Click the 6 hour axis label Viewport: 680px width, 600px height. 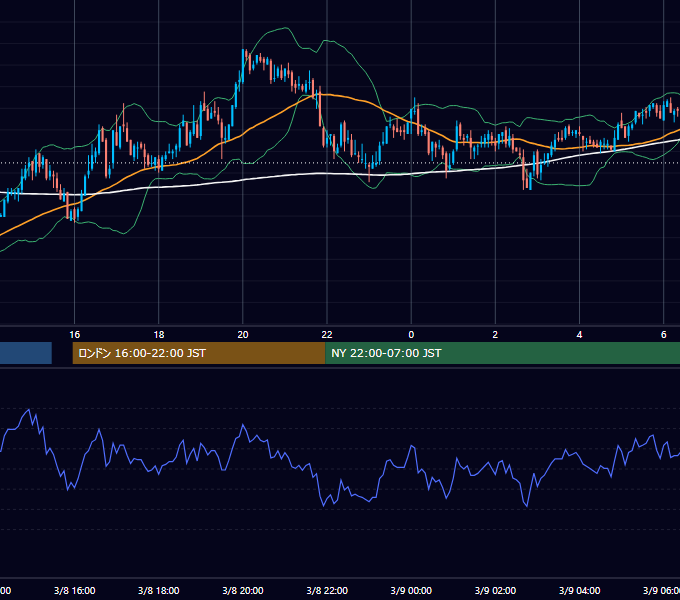click(664, 335)
